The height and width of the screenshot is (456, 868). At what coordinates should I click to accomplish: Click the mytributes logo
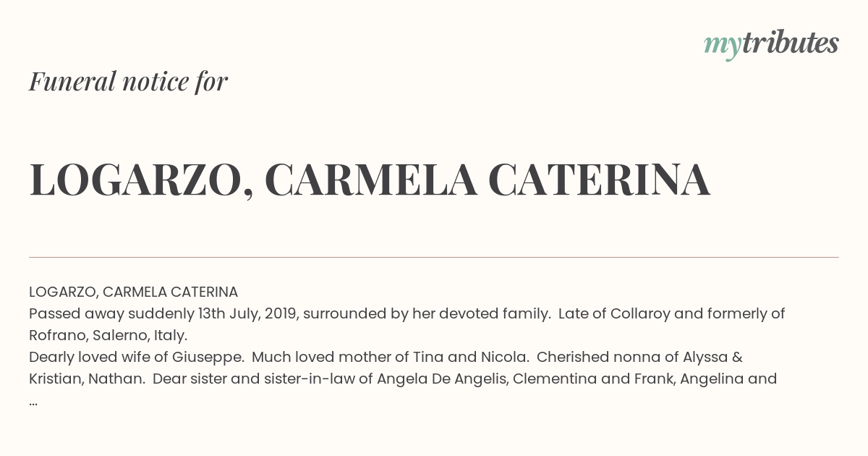coord(770,44)
